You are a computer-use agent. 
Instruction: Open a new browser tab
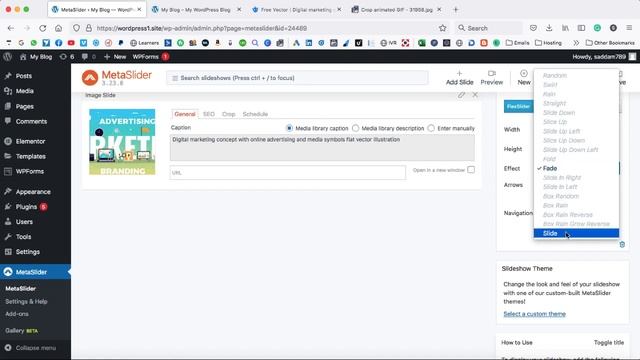(x=456, y=9)
